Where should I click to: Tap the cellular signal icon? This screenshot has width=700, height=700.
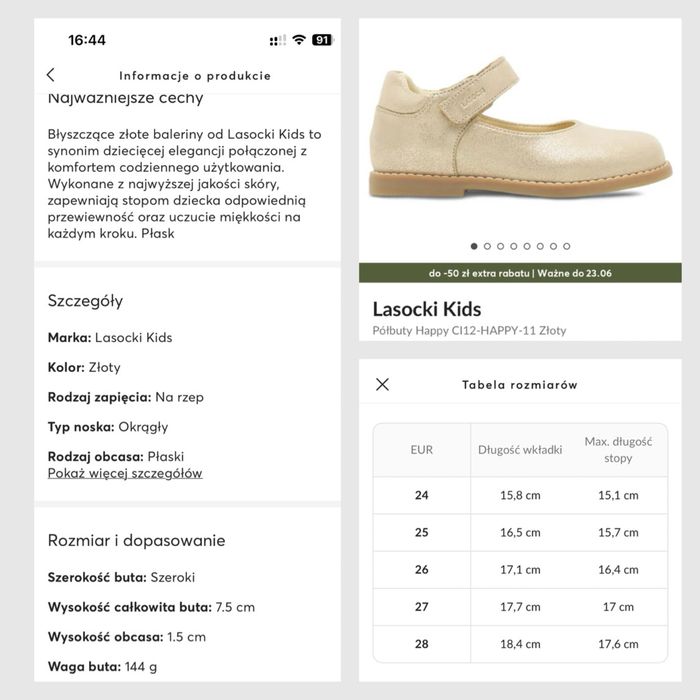coord(278,40)
